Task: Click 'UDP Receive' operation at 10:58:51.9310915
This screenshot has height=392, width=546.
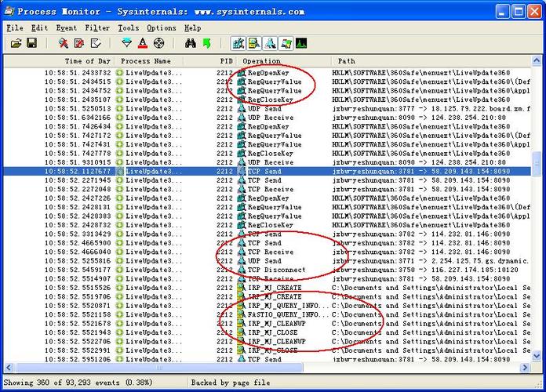Action: click(x=271, y=162)
